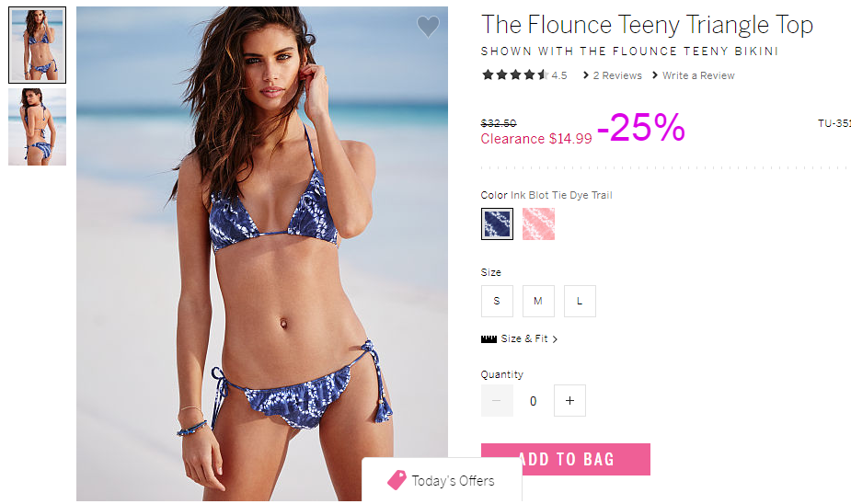Decrease quantity with the minus button
This screenshot has height=504, width=851.
(x=497, y=400)
